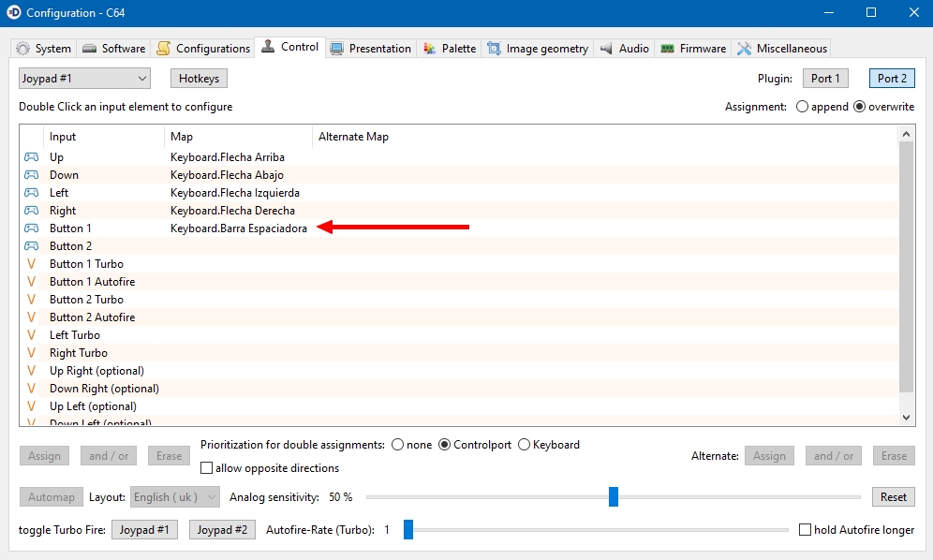Viewport: 933px width, 560px height.
Task: Click the Presentation monitor icon
Action: 337,49
